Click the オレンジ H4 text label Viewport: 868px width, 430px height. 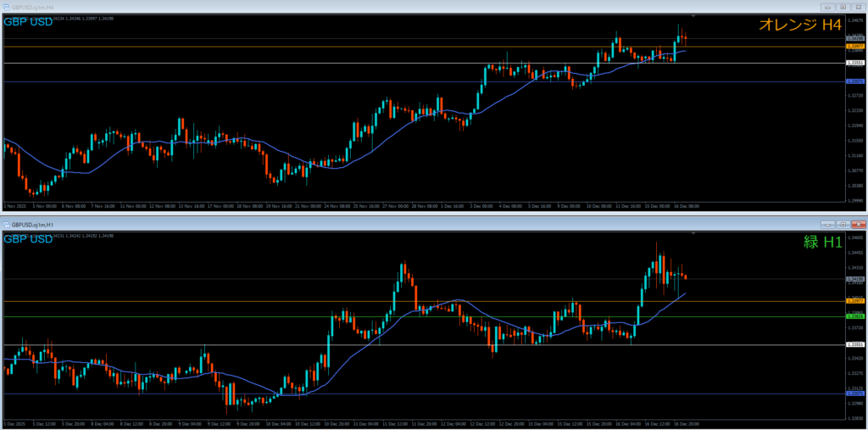(x=798, y=25)
